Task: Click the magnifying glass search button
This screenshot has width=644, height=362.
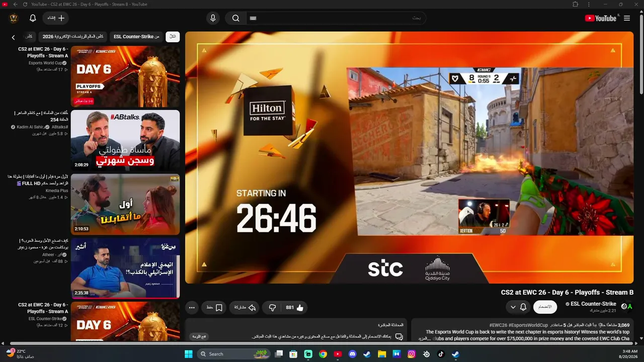Action: pos(235,18)
